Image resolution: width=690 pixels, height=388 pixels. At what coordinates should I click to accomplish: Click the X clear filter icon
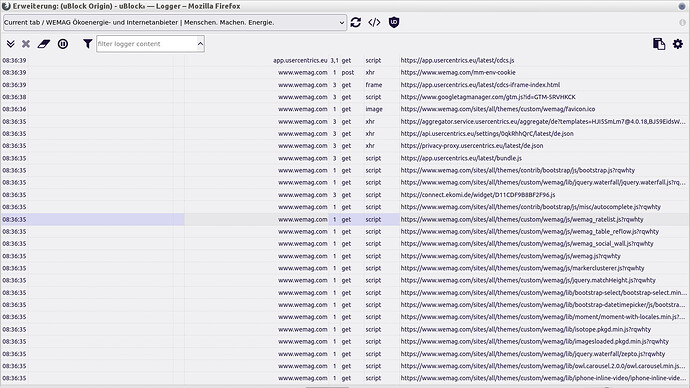26,44
